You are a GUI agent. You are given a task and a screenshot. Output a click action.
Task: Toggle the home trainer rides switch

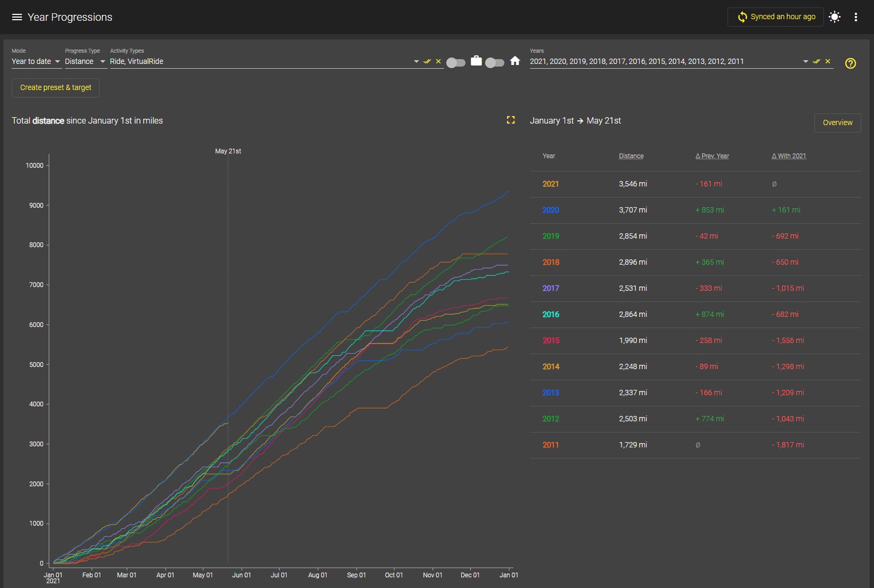(x=495, y=63)
